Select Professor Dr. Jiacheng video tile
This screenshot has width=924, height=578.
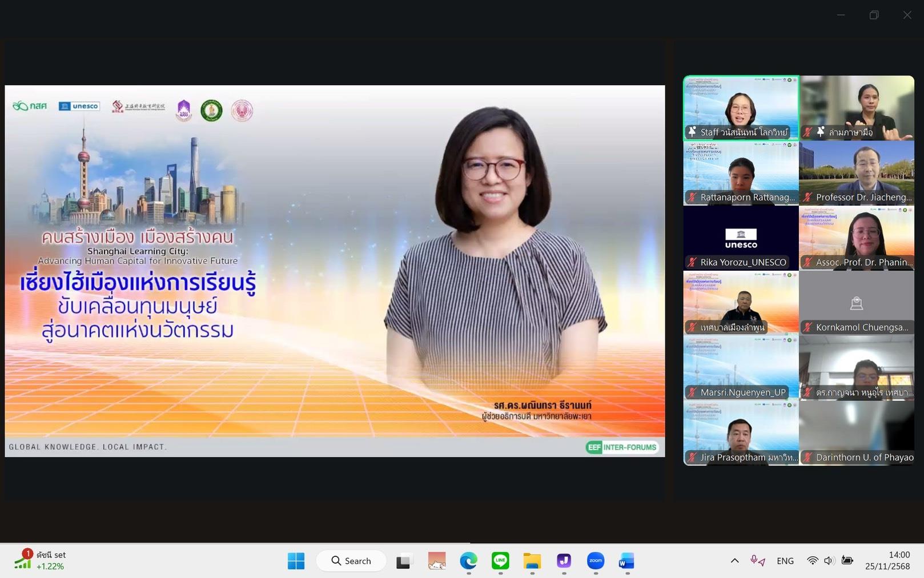point(856,173)
